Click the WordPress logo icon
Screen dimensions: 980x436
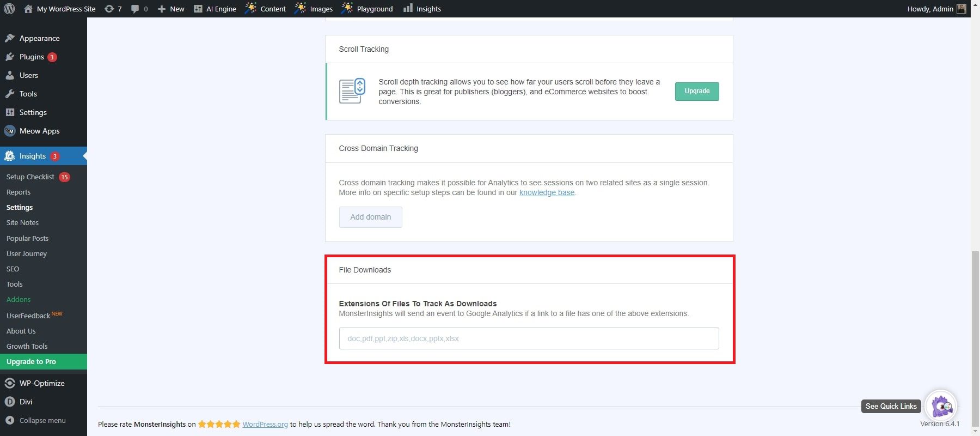(9, 9)
